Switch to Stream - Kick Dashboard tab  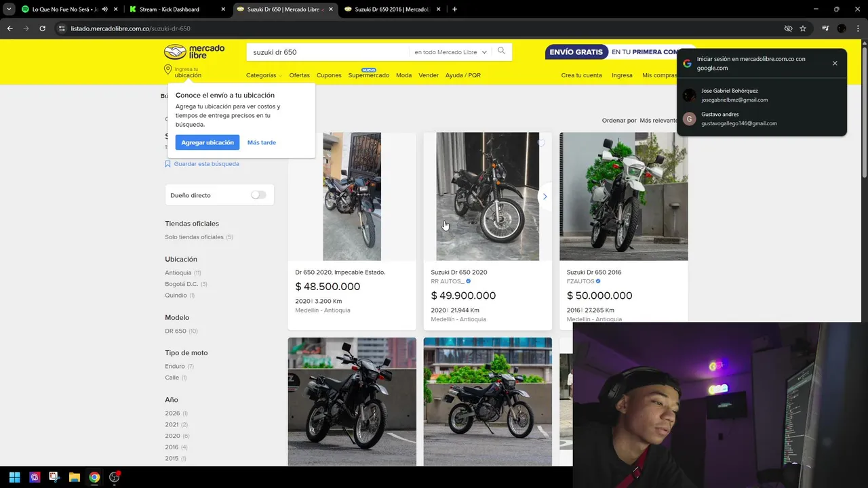pyautogui.click(x=178, y=9)
